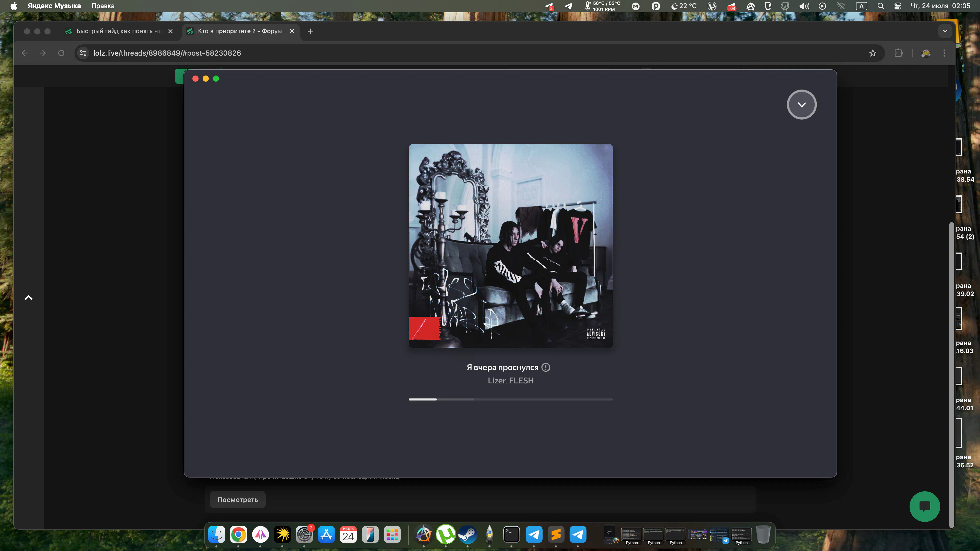Viewport: 980px width, 551px height.
Task: Open the browser extensions puzzle icon
Action: [898, 53]
